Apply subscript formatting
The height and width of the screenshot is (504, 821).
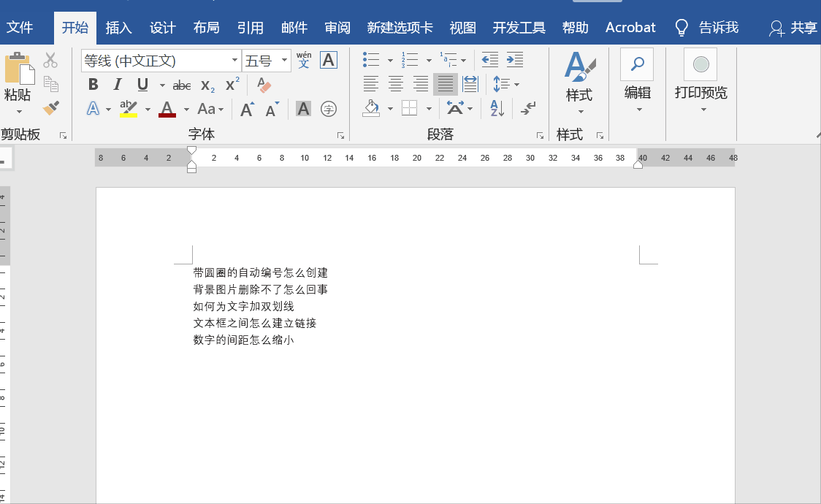[207, 84]
